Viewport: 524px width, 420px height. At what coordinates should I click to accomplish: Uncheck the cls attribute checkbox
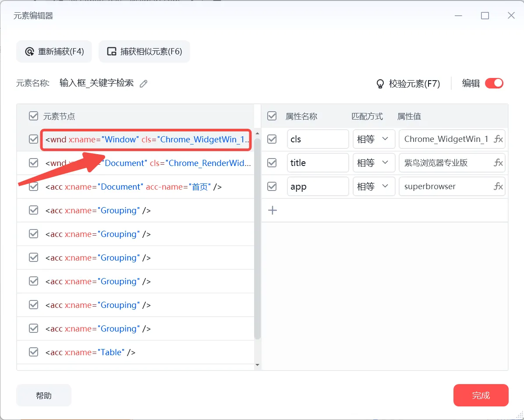click(272, 139)
